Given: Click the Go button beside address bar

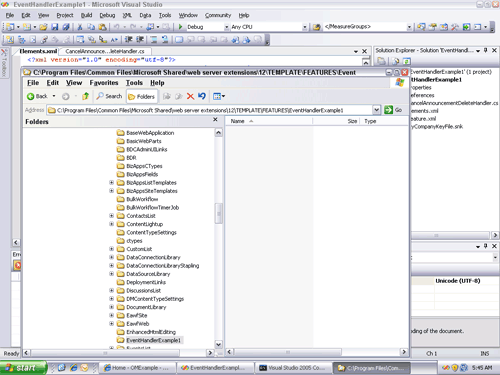Looking at the screenshot, I should click(x=393, y=110).
